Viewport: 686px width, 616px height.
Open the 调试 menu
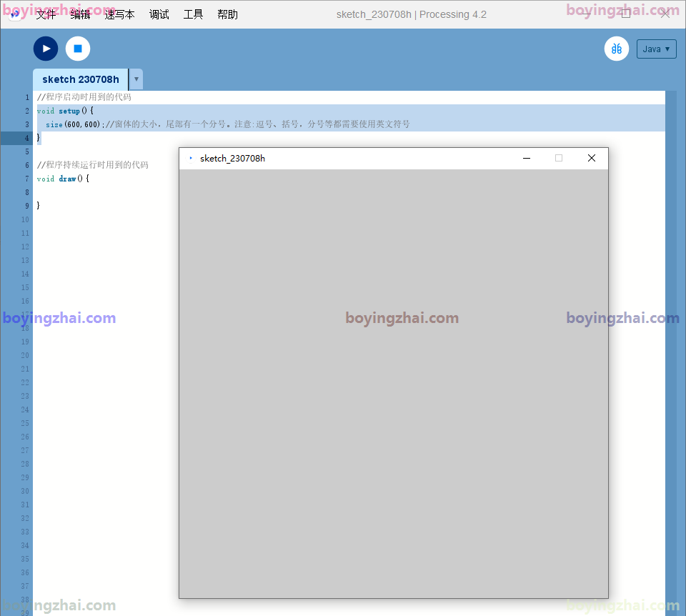click(159, 14)
